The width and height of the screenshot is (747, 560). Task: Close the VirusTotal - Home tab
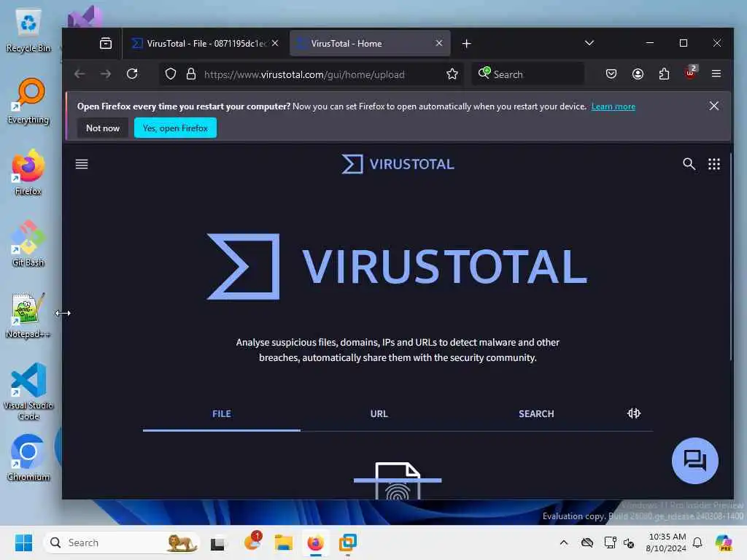(438, 43)
